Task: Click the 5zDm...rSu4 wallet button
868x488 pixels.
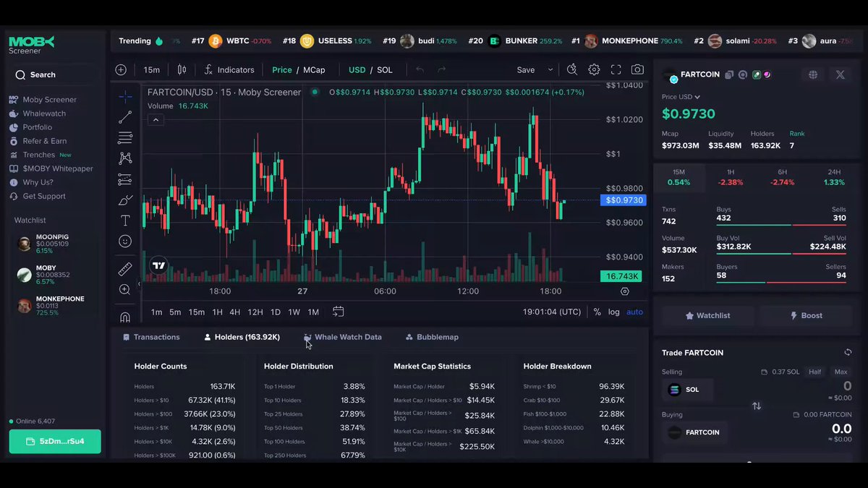Action: (55, 441)
